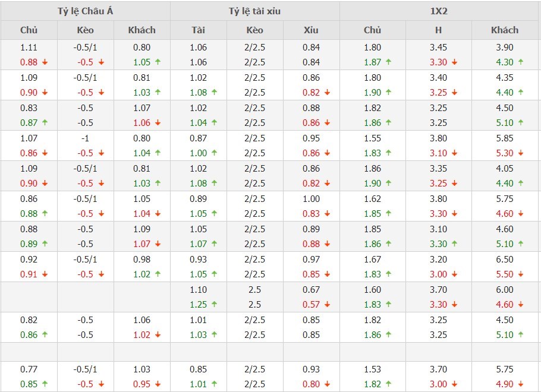Click the 'Xỉu' column header
The image size is (541, 392).
coord(311,30)
